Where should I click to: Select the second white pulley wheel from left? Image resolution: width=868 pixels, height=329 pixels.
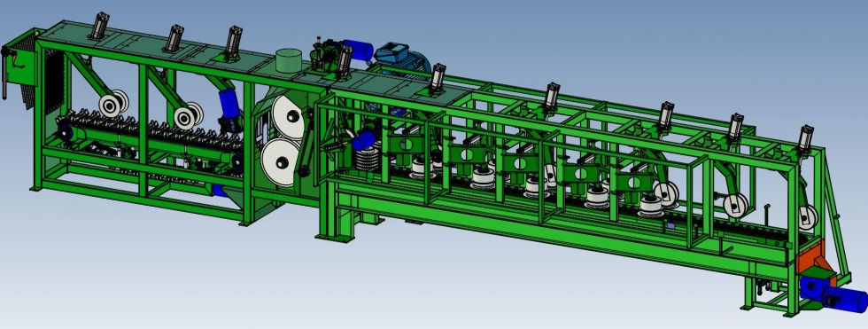click(x=189, y=116)
